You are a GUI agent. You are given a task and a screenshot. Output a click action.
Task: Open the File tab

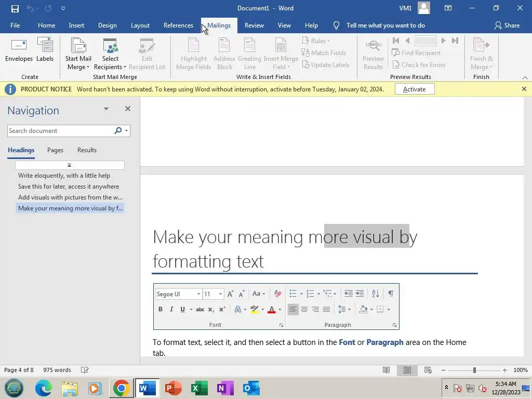pyautogui.click(x=15, y=25)
